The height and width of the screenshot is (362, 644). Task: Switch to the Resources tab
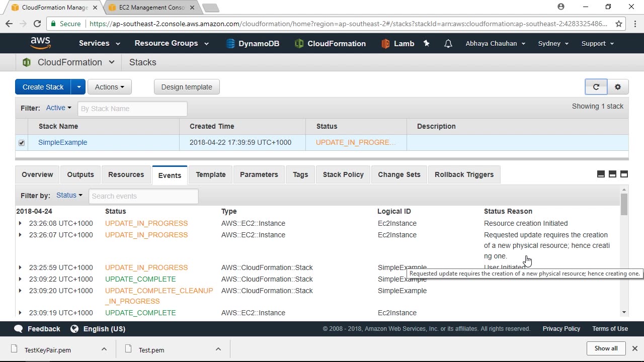click(x=126, y=174)
